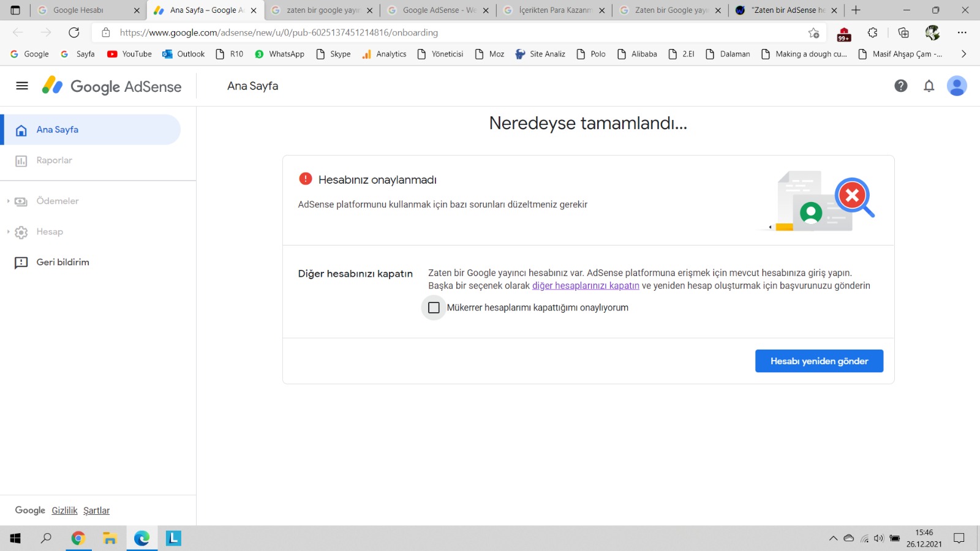
Task: Show more bookmarks with the overflow chevron
Action: click(x=963, y=54)
